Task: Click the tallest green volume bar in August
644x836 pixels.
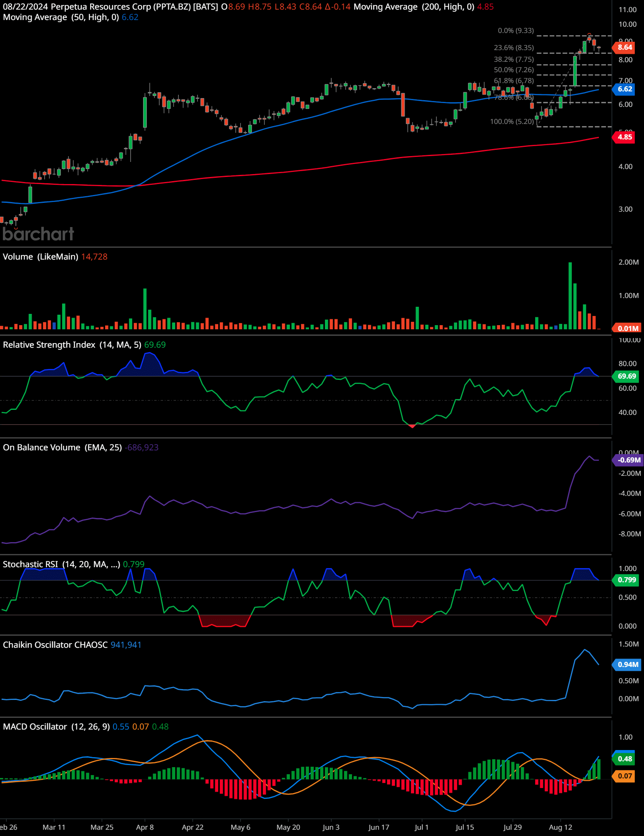Action: click(x=570, y=296)
